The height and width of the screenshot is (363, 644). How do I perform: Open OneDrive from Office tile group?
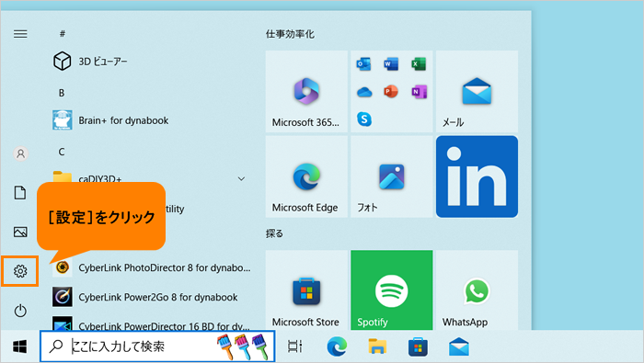tap(364, 92)
